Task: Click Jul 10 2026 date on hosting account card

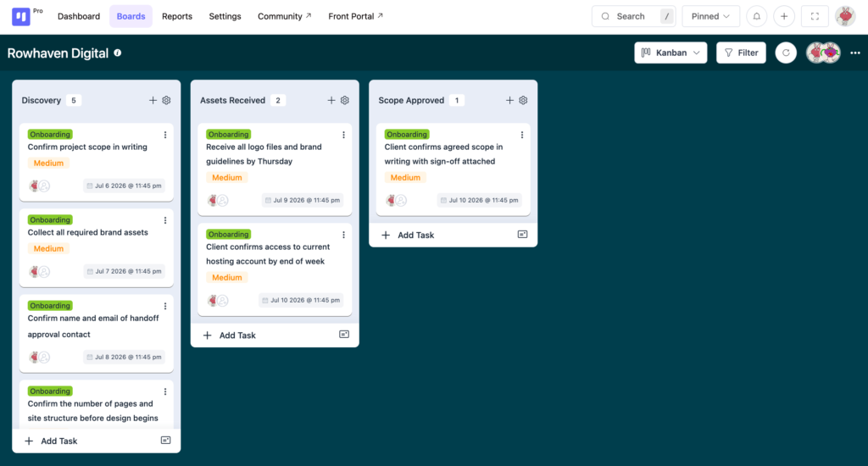Action: tap(301, 301)
